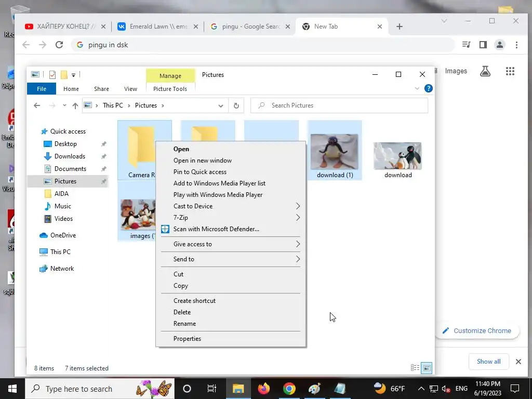Click Chrome address bar with pingu in dsk
Viewport: 532px width, 399px height.
click(x=263, y=45)
